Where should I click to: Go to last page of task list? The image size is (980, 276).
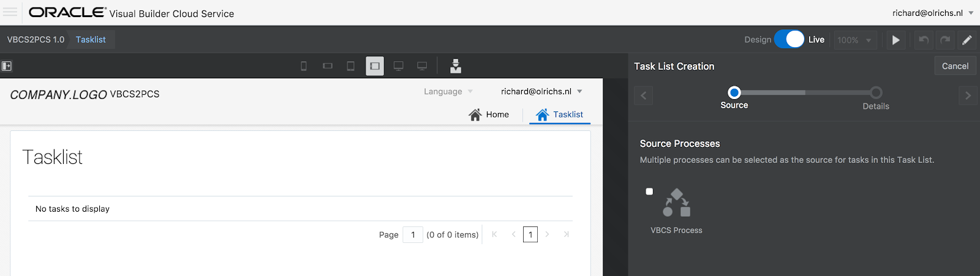[567, 234]
